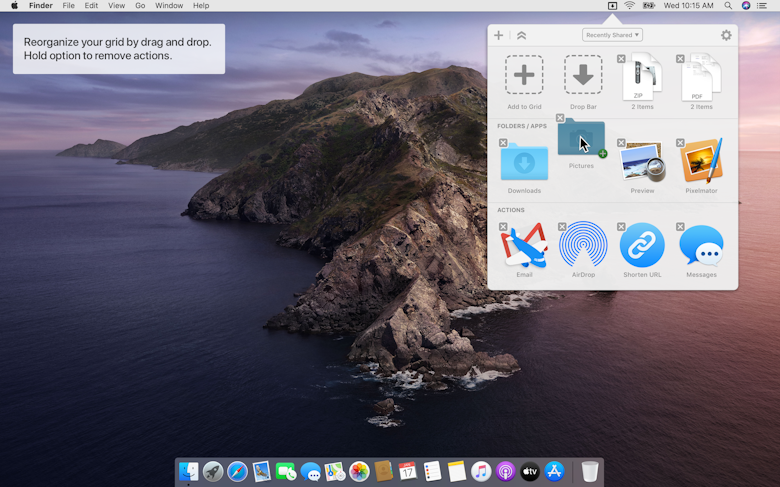Remove the Shorten URL action

click(x=621, y=227)
